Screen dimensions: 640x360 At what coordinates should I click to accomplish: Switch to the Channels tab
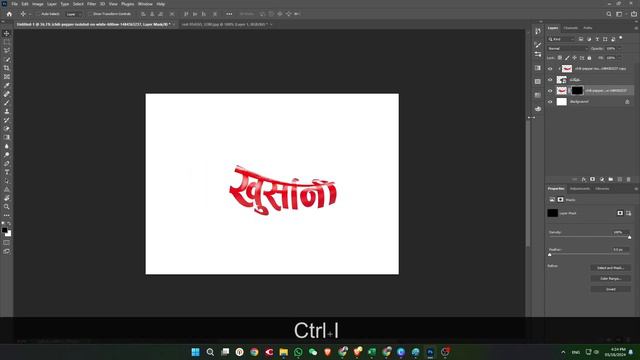click(571, 28)
